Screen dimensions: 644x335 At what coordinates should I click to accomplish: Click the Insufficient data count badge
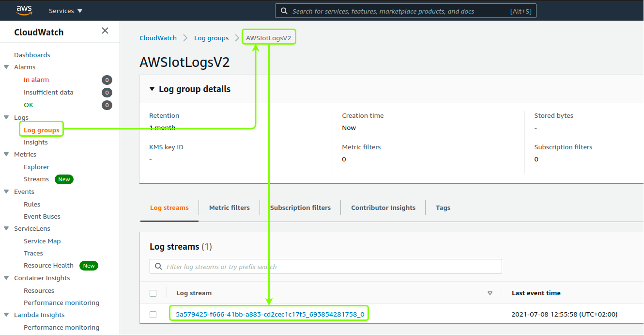[107, 93]
